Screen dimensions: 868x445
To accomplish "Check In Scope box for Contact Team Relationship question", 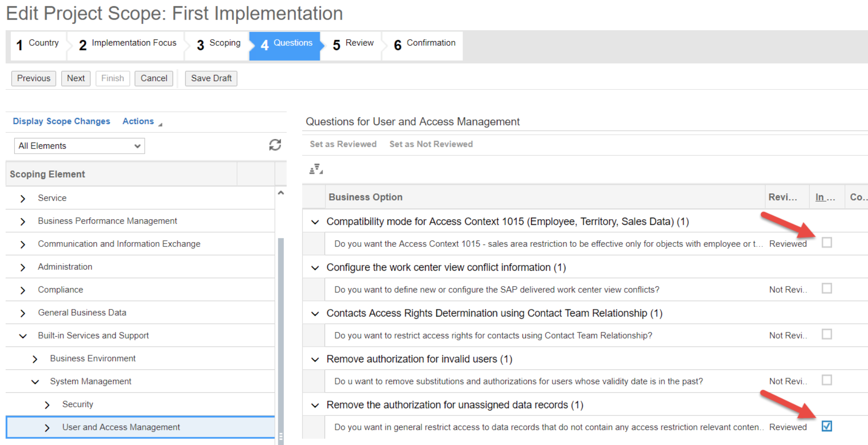I will (826, 334).
